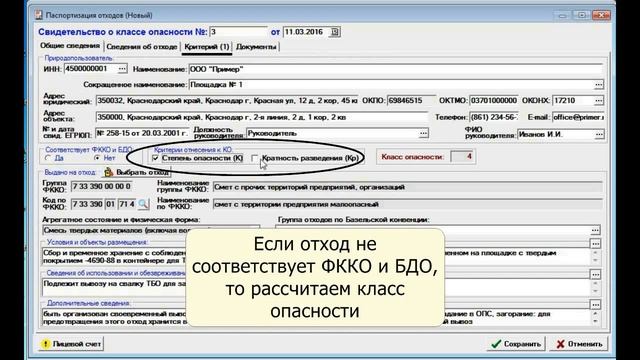Click the Наименование группы ФККО field
The width and height of the screenshot is (640, 360).
pyautogui.click(x=408, y=187)
